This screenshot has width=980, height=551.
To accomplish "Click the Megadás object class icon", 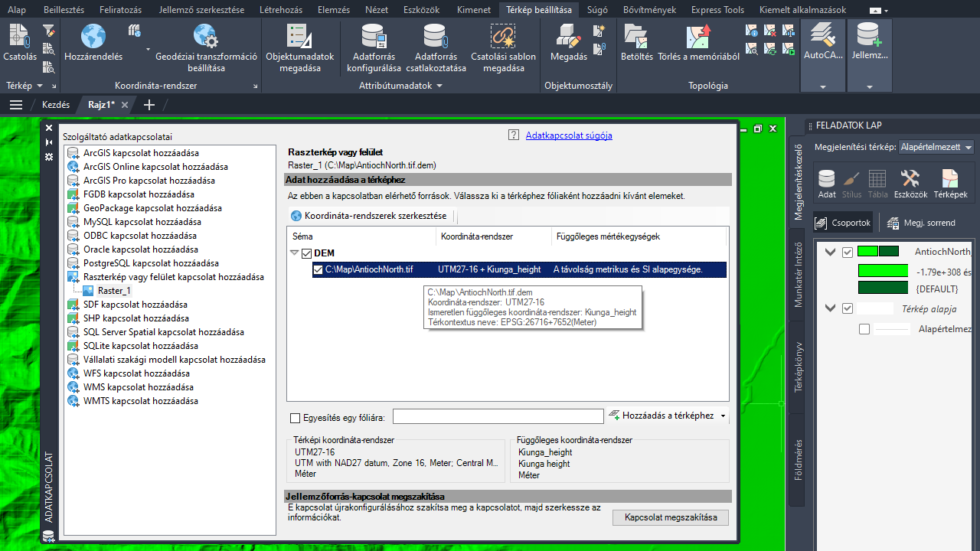I will click(568, 42).
